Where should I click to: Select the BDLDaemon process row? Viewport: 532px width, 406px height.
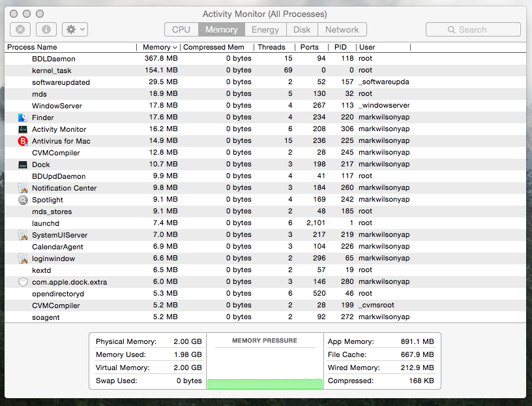(x=265, y=59)
